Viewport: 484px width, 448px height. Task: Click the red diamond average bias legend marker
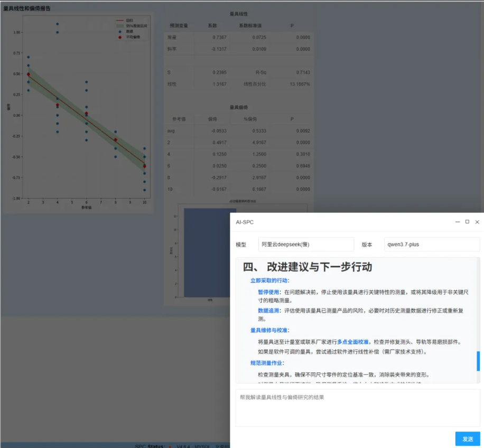tap(120, 38)
